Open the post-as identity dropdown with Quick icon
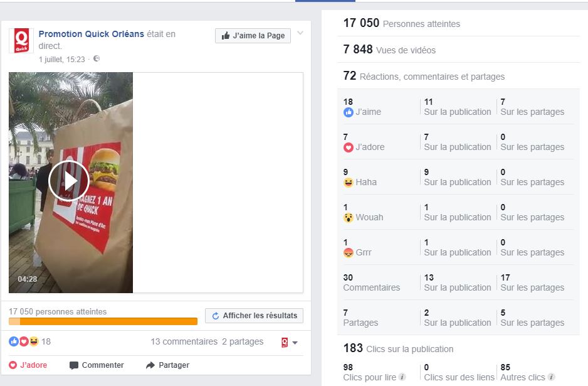588x386 pixels. coord(290,343)
